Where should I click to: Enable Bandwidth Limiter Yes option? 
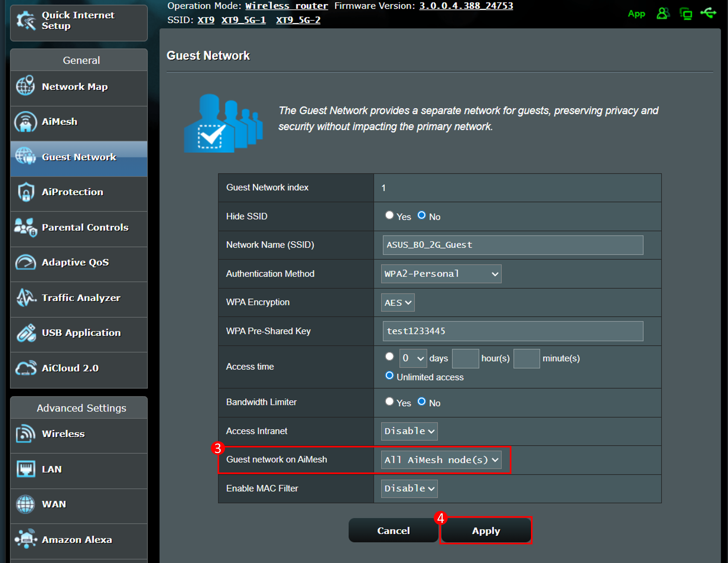pos(389,401)
